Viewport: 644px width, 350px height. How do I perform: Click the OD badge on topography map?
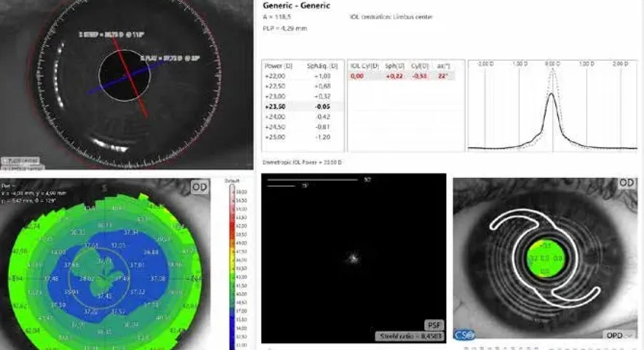pyautogui.click(x=200, y=187)
